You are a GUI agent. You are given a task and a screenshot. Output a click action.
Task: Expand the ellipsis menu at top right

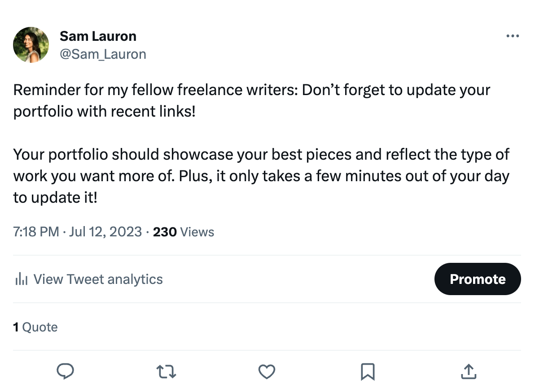513,36
